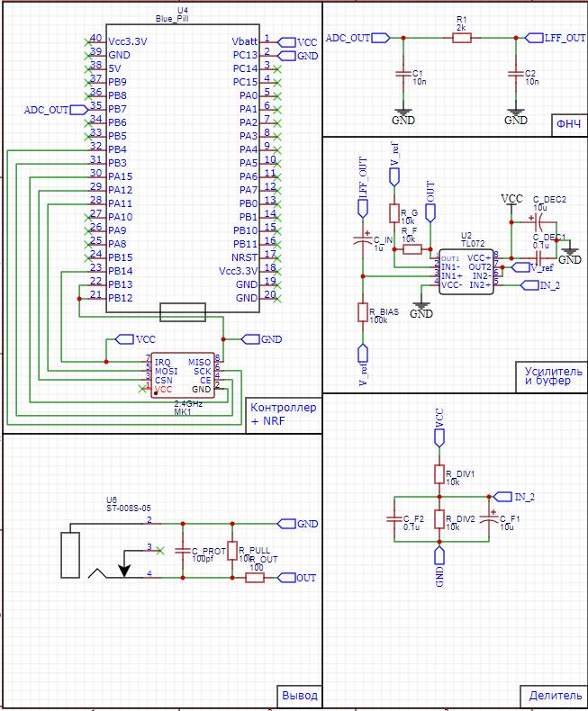This screenshot has width=588, height=711.
Task: Click the ФНЧ section title
Action: [568, 124]
